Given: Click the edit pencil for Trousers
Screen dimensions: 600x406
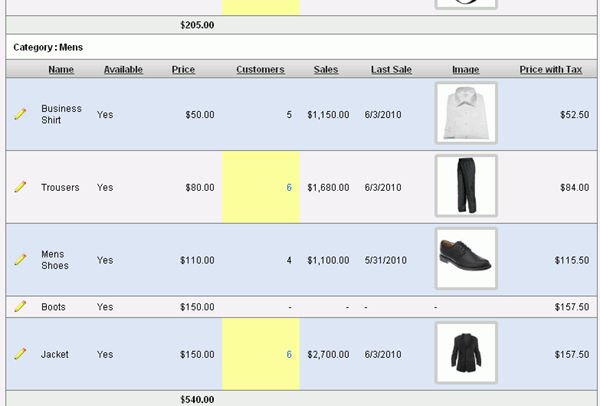Looking at the screenshot, I should [20, 187].
